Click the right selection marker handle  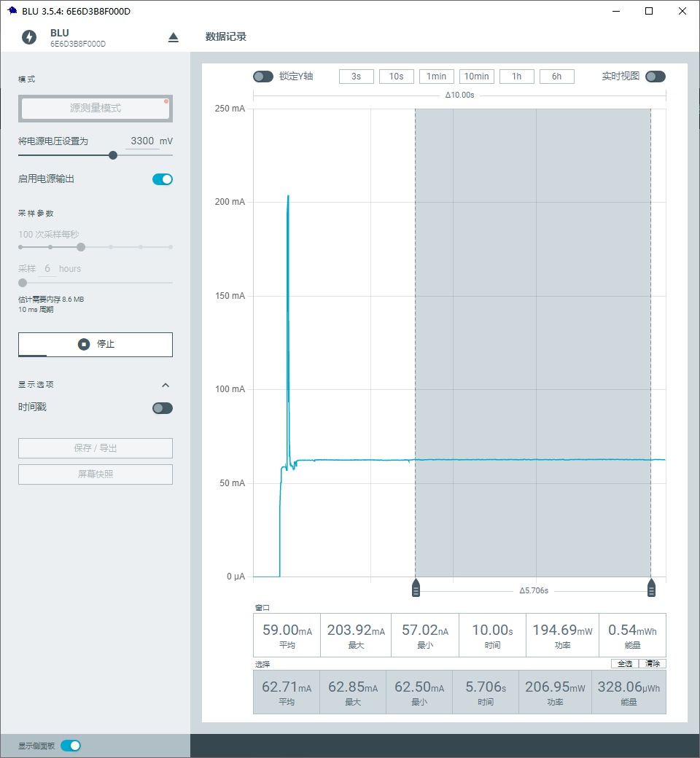click(651, 588)
